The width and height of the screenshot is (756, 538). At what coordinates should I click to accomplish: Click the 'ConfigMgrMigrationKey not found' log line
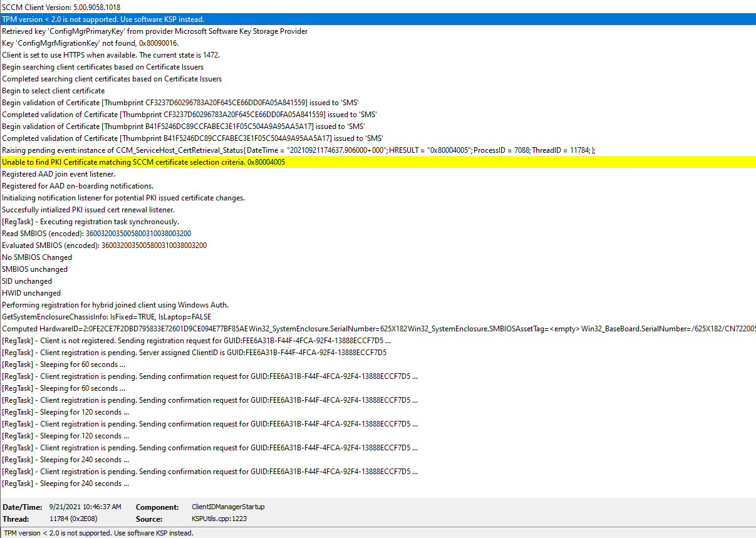(99, 43)
